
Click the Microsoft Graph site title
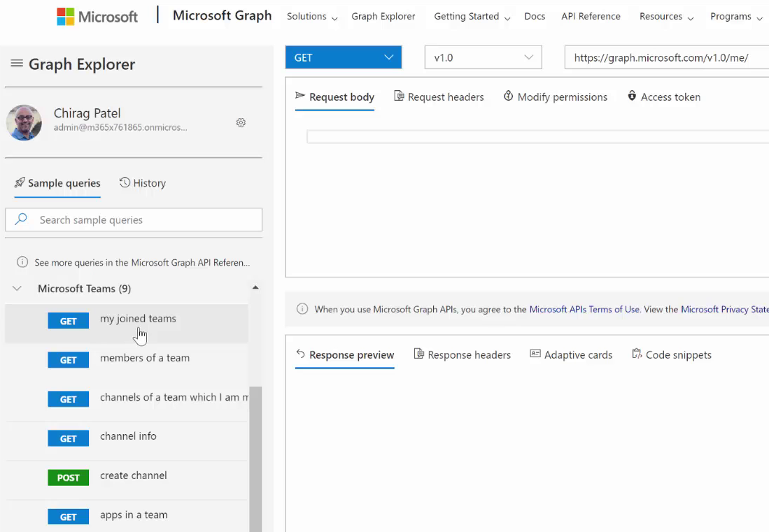coord(223,15)
